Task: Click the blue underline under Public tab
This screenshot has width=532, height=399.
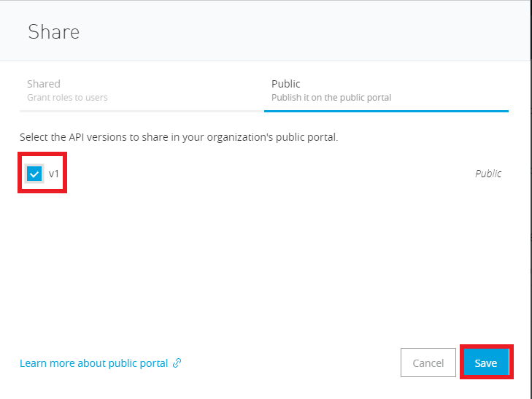Action: [x=386, y=111]
